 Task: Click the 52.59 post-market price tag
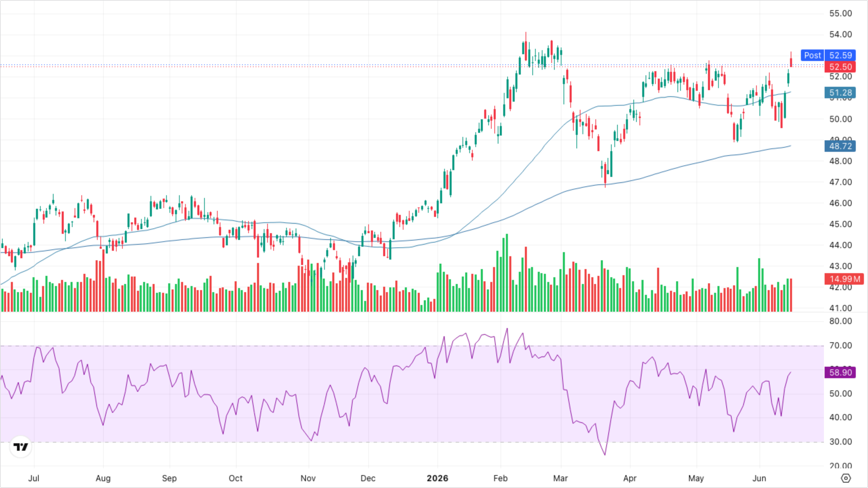coord(840,55)
